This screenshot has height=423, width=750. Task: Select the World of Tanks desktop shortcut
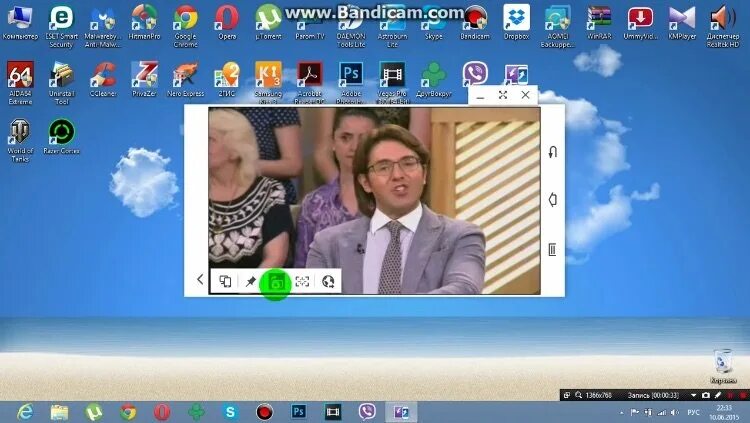pos(20,141)
